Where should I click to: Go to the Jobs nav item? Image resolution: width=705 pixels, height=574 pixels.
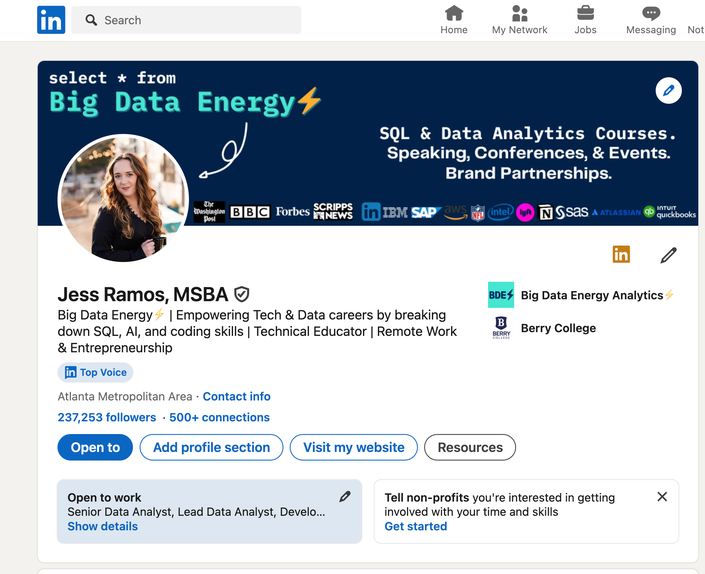point(585,20)
